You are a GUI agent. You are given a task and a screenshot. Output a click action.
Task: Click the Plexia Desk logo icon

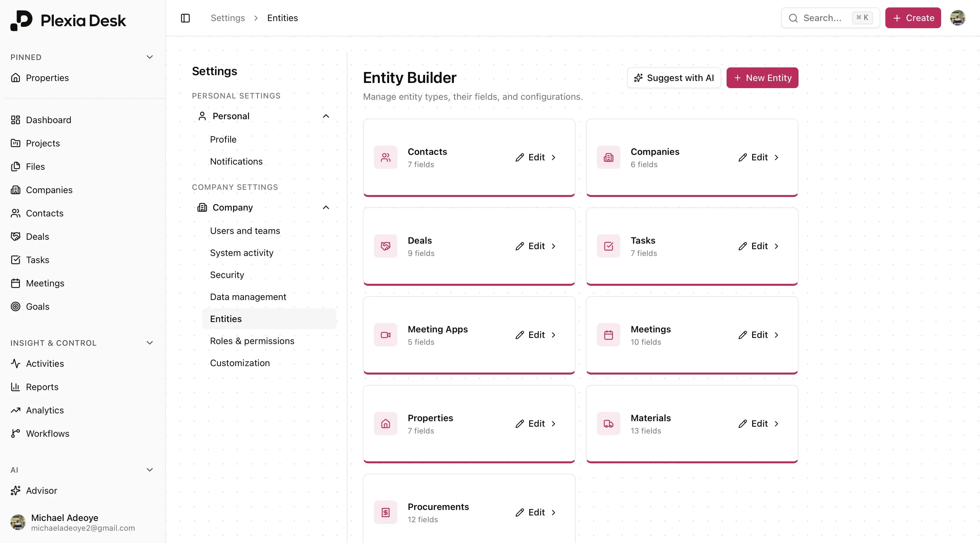point(21,20)
